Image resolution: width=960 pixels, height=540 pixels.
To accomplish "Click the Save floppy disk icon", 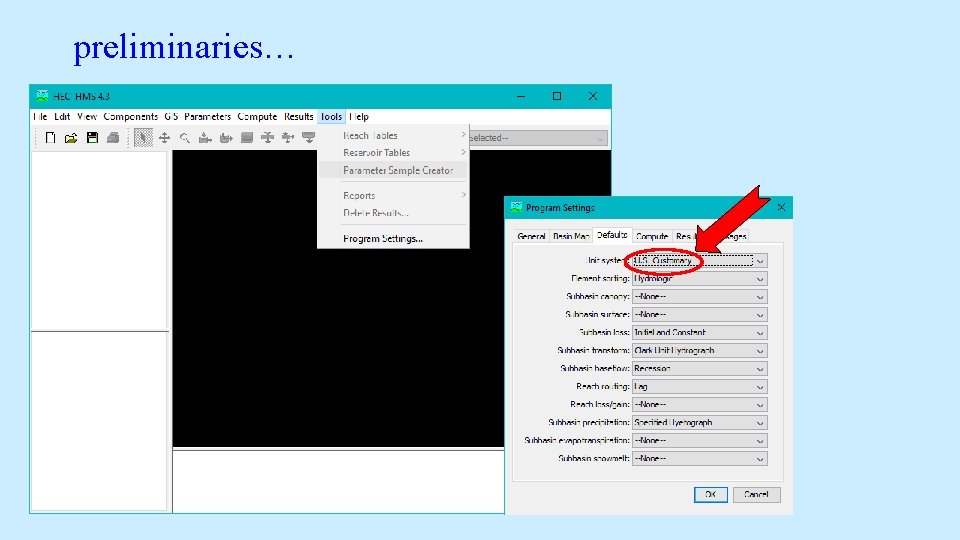I will point(92,138).
